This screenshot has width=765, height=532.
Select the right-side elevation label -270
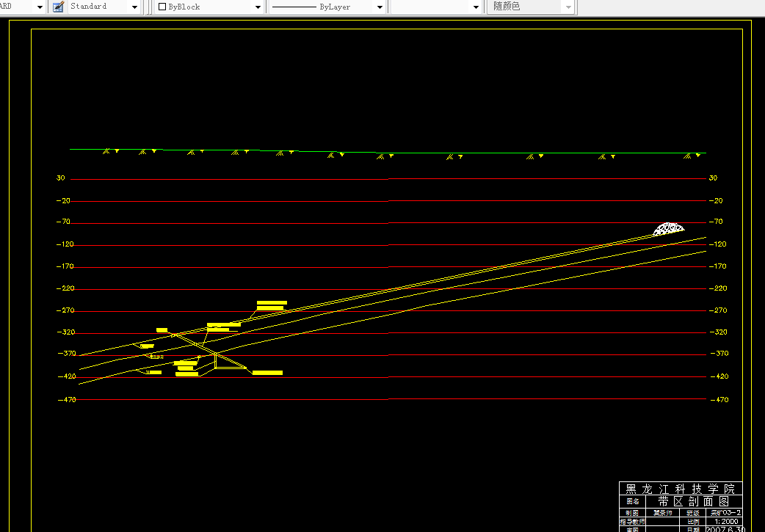[718, 310]
